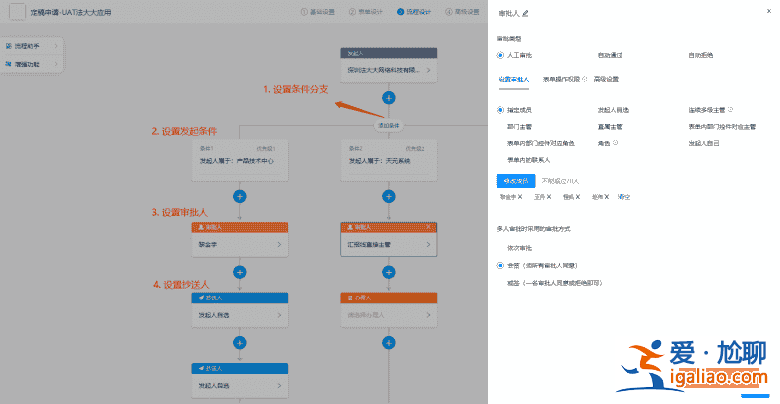The height and width of the screenshot is (404, 780).
Task: Open the 发起人 node chevron
Action: (x=428, y=70)
